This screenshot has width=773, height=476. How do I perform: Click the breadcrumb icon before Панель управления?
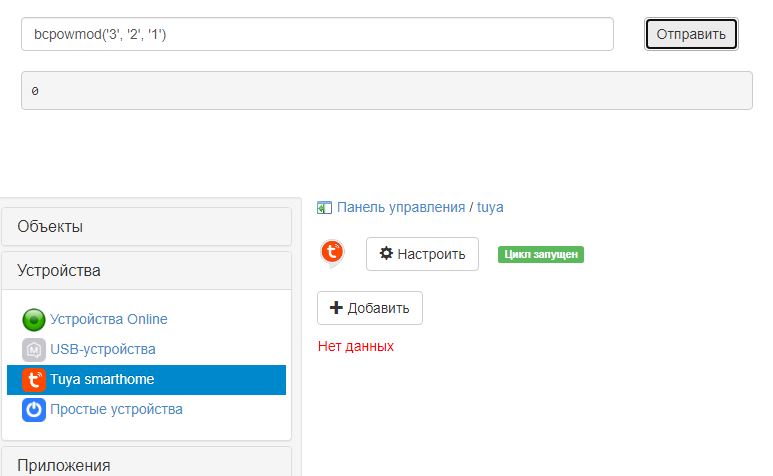pos(324,208)
